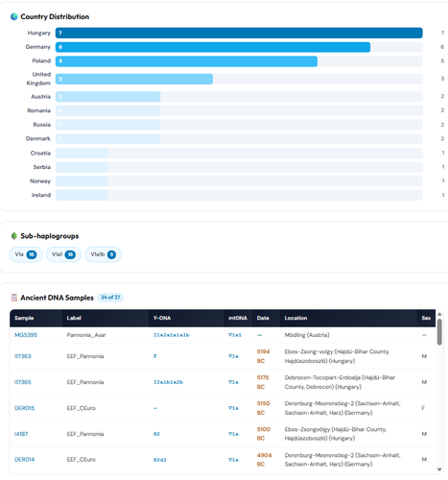The image size is (448, 480).
Task: Select the V1a sub-haplogroup chip
Action: (x=26, y=254)
